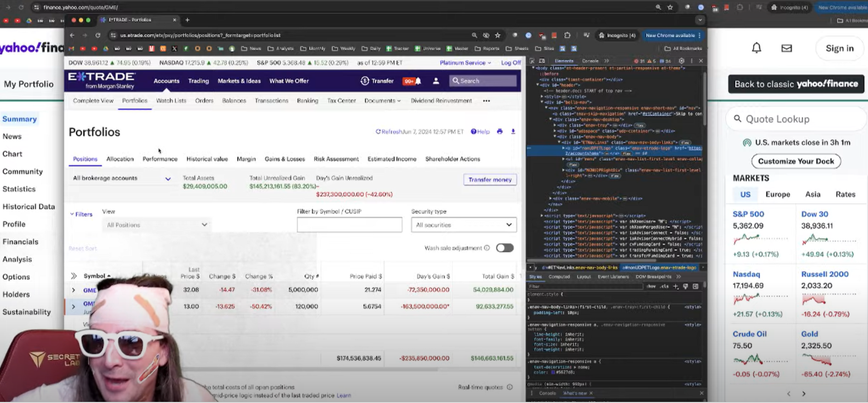Image resolution: width=868 pixels, height=403 pixels.
Task: Toggle the Wash sale adjustment switch
Action: pyautogui.click(x=504, y=248)
